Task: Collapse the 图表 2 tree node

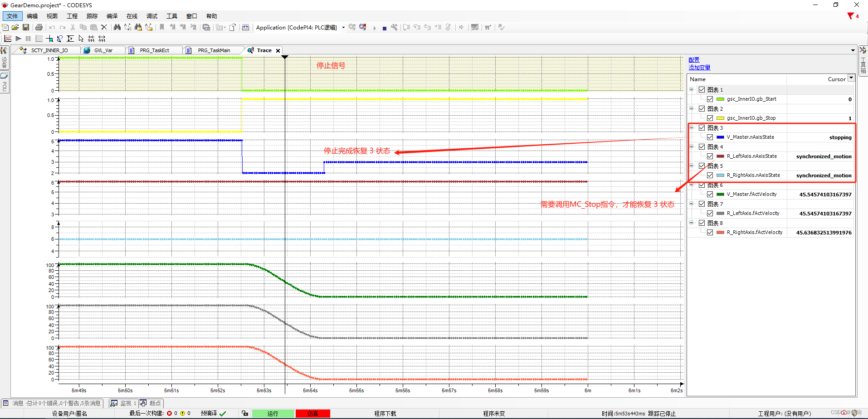Action: 692,108
